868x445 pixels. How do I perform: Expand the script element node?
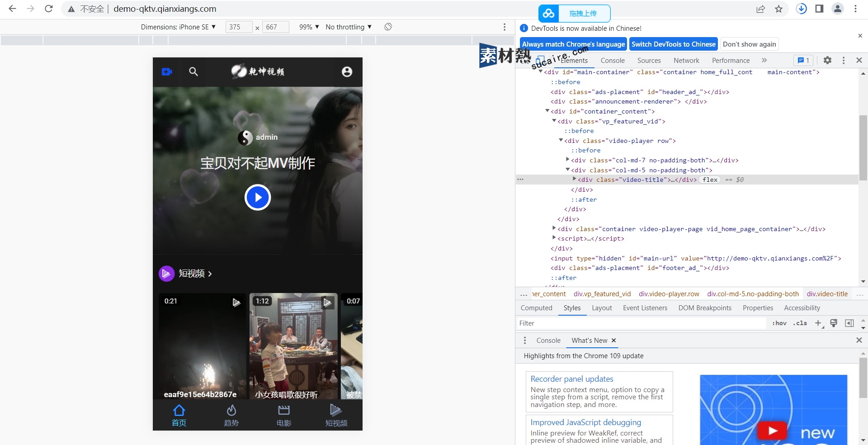554,238
